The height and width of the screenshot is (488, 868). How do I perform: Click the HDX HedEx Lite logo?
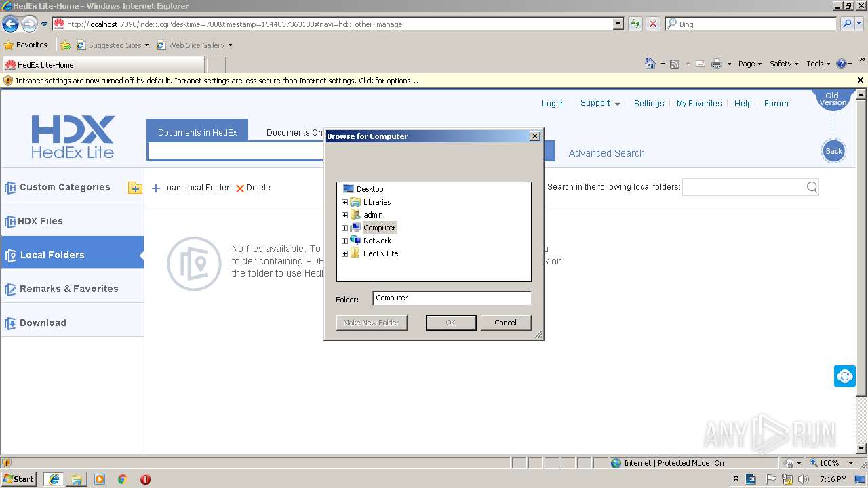pos(73,136)
